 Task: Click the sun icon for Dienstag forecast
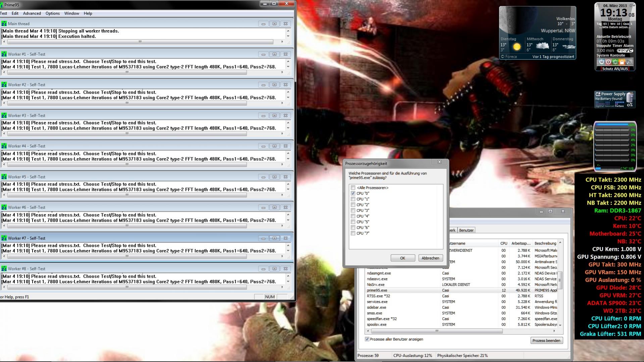click(x=517, y=47)
